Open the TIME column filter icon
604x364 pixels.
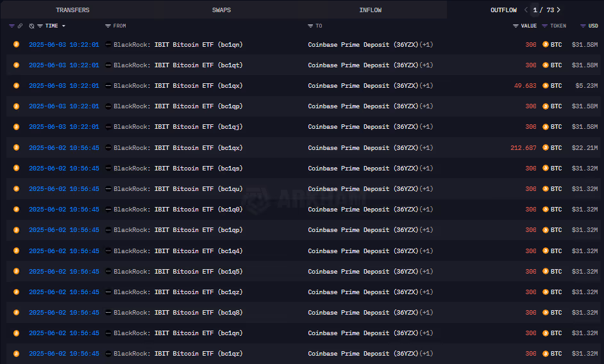tap(40, 26)
